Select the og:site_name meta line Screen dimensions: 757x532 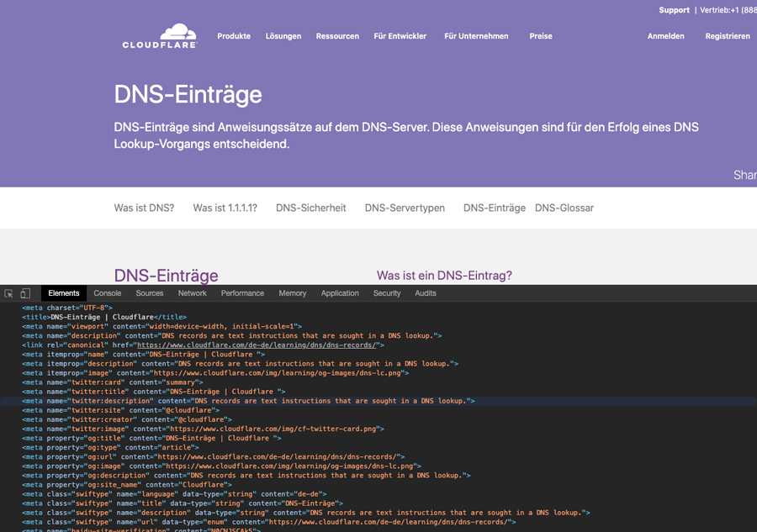[127, 485]
